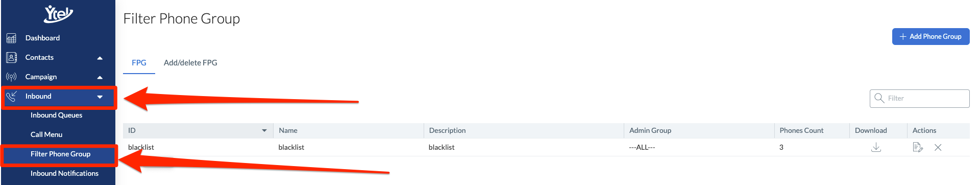Open Dashboard via its grid icon

[11, 38]
